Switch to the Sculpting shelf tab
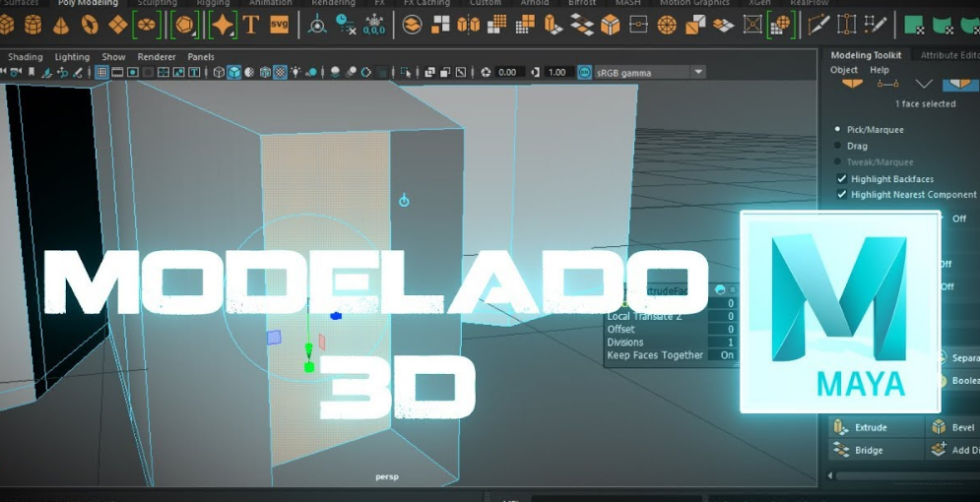 point(157,3)
